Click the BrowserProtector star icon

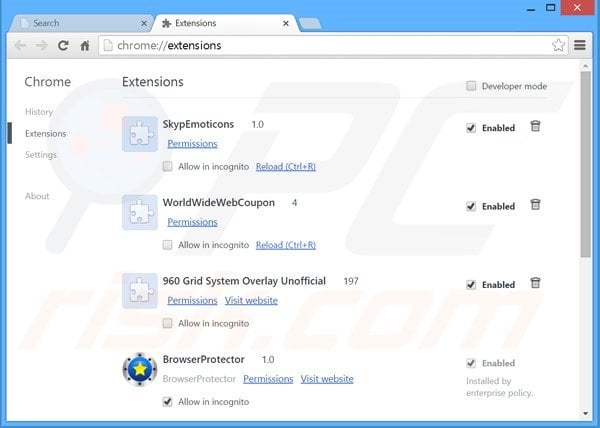140,369
